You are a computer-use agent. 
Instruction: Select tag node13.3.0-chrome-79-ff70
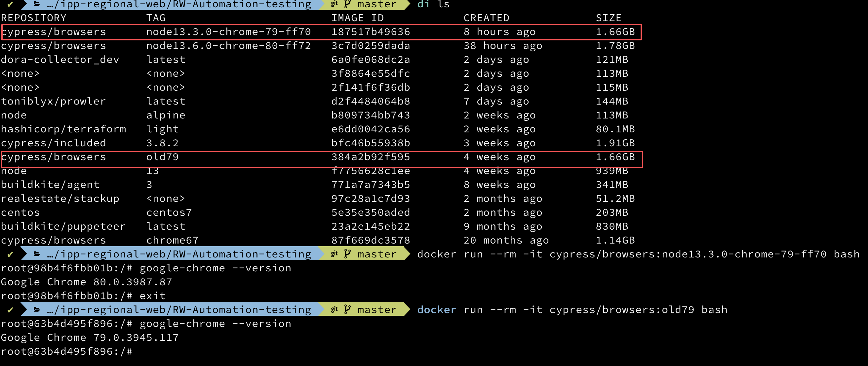point(228,32)
